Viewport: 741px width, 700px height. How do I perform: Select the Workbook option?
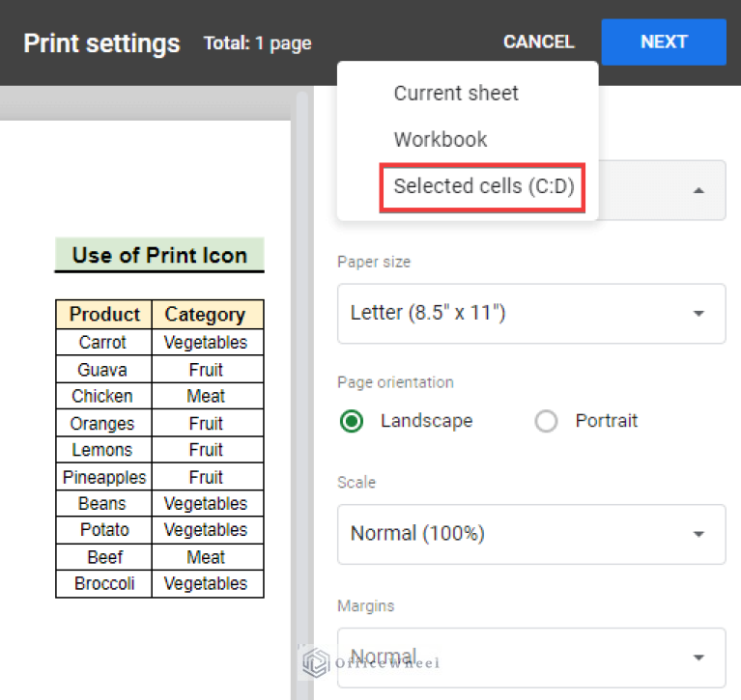[440, 139]
